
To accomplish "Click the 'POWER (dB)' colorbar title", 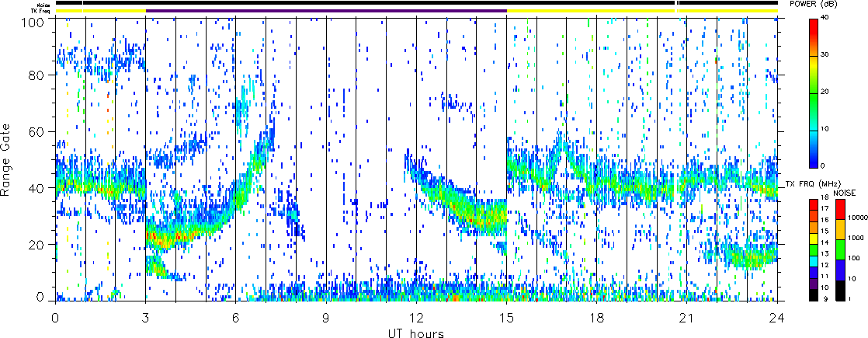I will pyautogui.click(x=813, y=4).
